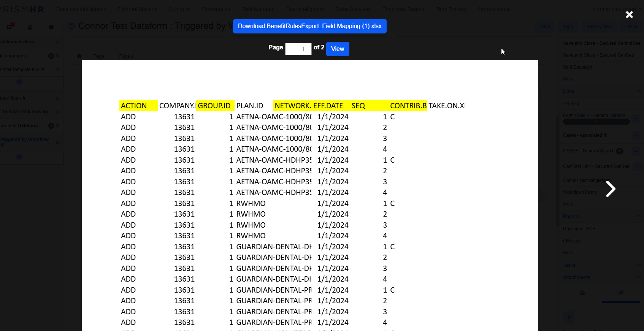644x331 pixels.
Task: Switch to attachments links tab
Action: [x=621, y=293]
